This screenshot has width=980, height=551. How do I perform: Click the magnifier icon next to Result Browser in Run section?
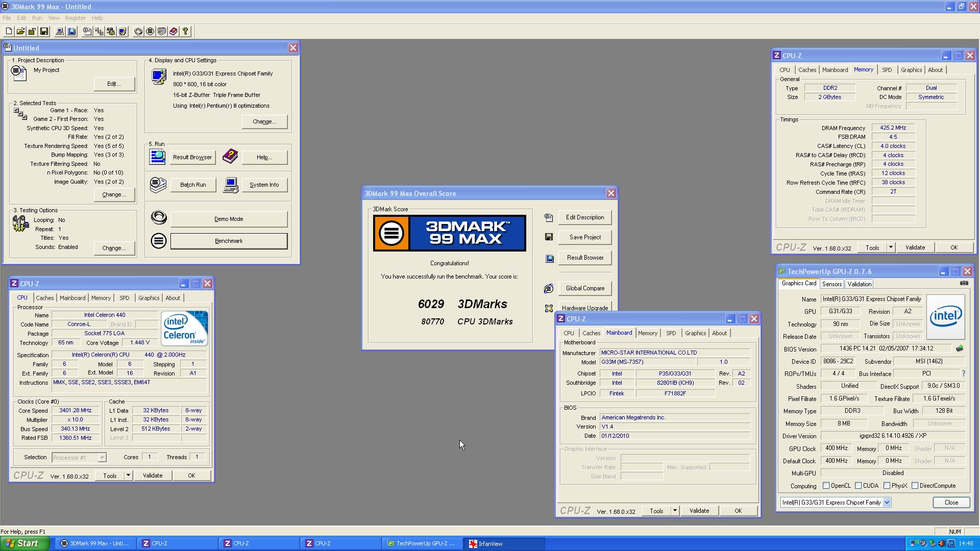(157, 157)
